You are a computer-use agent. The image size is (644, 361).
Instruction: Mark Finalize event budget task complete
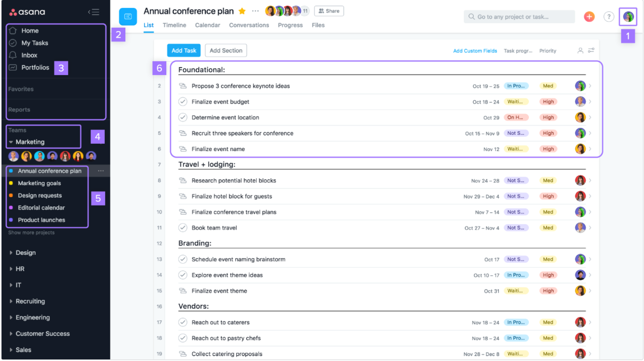click(183, 102)
